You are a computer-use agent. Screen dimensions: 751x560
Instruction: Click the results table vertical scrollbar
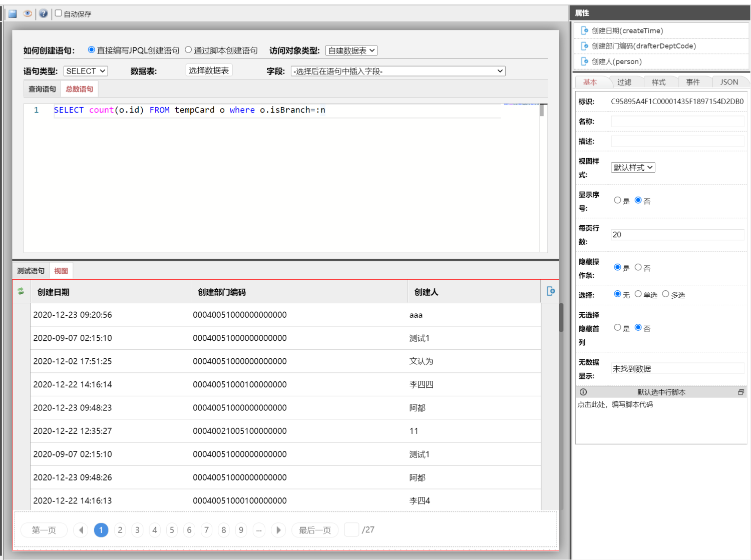561,318
